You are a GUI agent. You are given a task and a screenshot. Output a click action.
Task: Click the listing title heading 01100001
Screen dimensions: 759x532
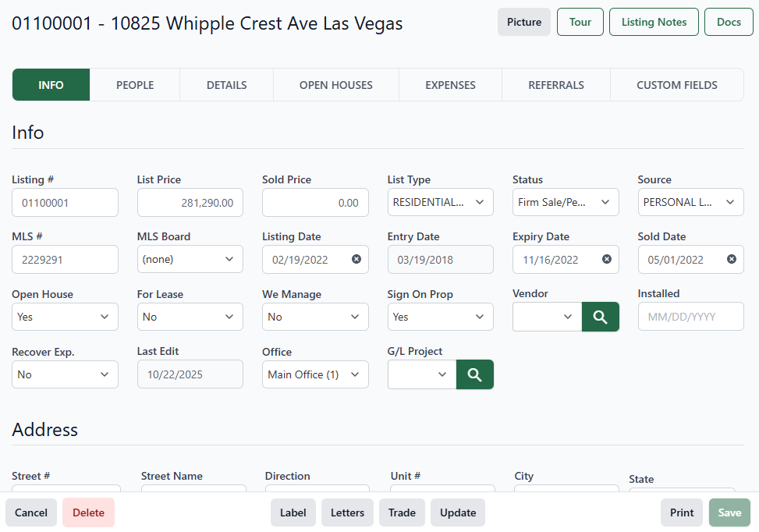tap(207, 23)
